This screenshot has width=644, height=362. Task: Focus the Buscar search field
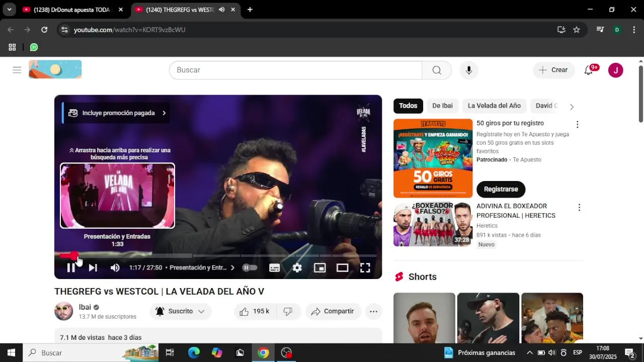[x=295, y=70]
